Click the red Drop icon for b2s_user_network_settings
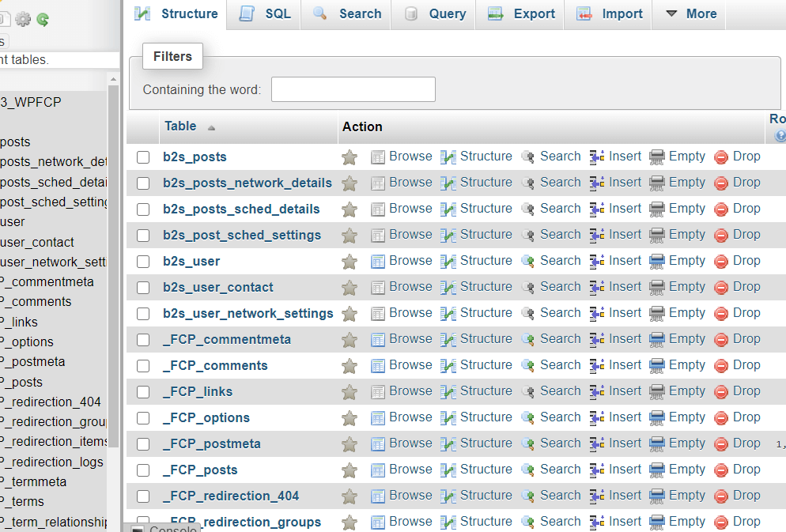Viewport: 786px width, 532px height. tap(721, 314)
